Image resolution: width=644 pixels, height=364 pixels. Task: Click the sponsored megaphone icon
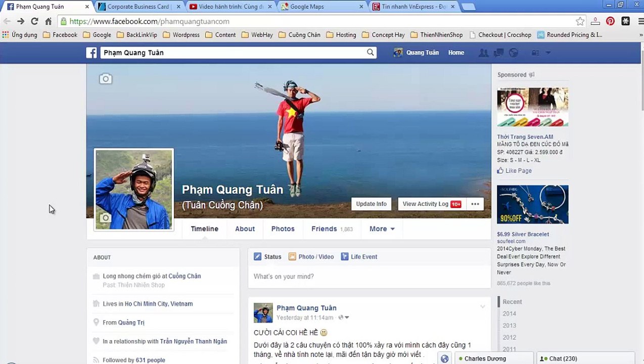coord(532,75)
